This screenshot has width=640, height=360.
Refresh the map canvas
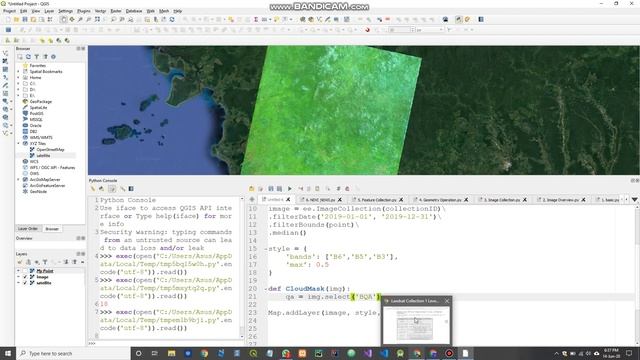(x=172, y=19)
